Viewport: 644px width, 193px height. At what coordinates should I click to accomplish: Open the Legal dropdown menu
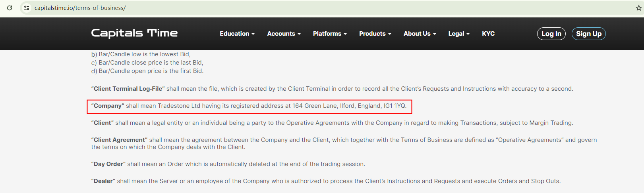click(x=459, y=34)
